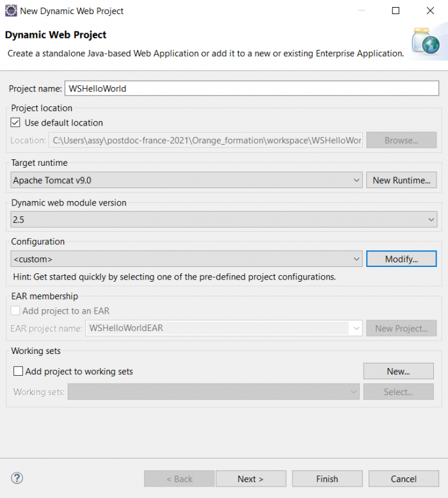Click the Location path field
Screen dimensions: 448x498
click(x=205, y=140)
